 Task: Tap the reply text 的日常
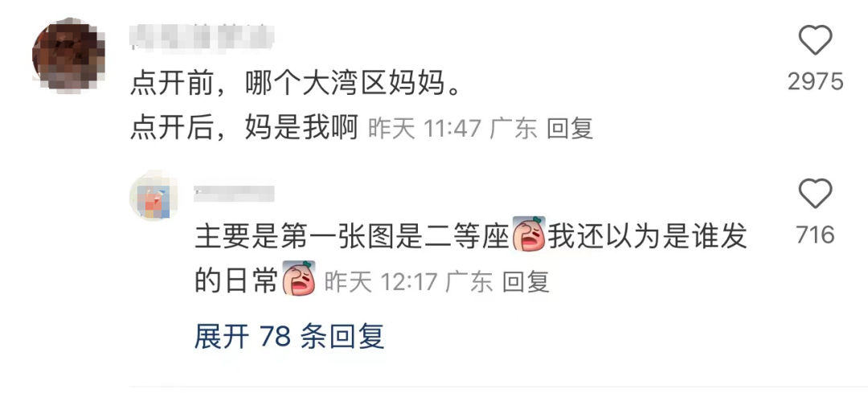[x=235, y=282]
